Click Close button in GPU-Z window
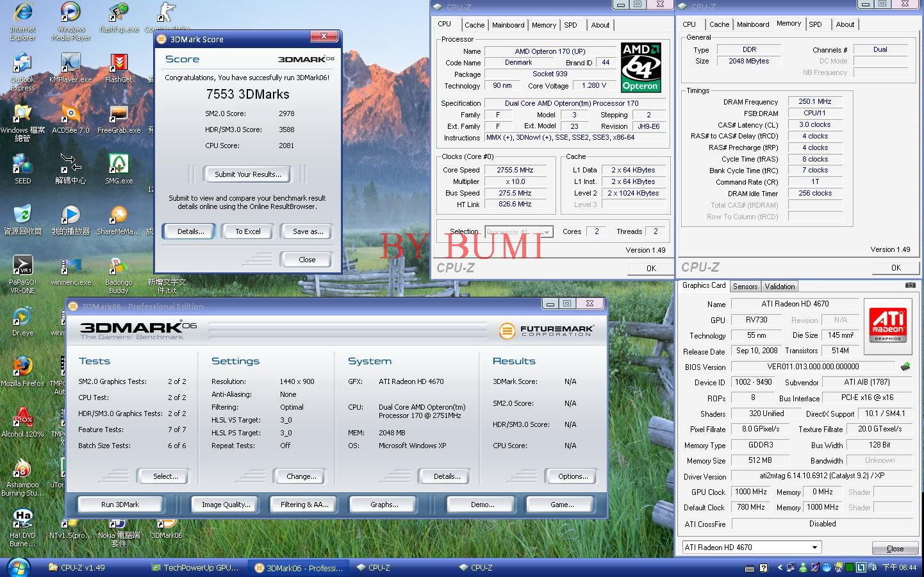The image size is (924, 577). [x=895, y=549]
